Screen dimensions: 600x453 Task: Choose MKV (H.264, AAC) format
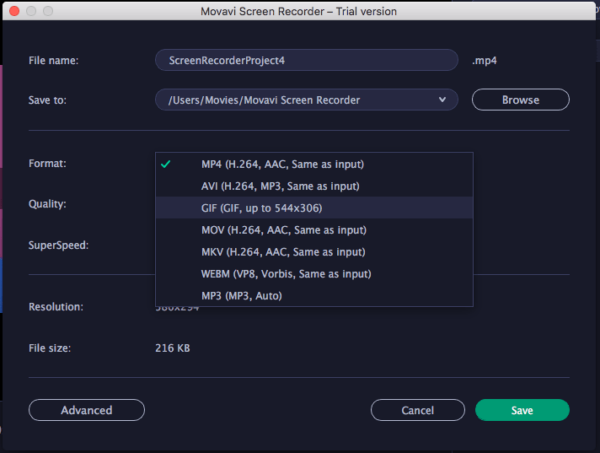281,252
